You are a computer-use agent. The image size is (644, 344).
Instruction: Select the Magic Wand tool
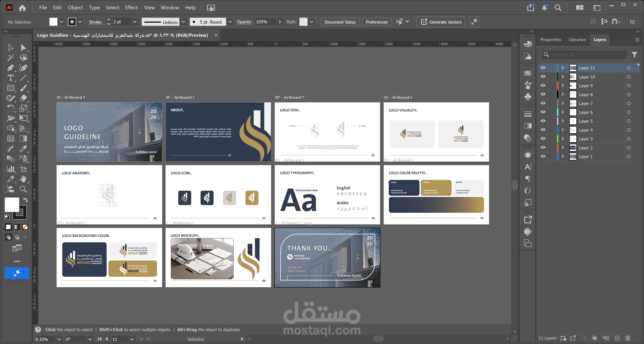10,58
